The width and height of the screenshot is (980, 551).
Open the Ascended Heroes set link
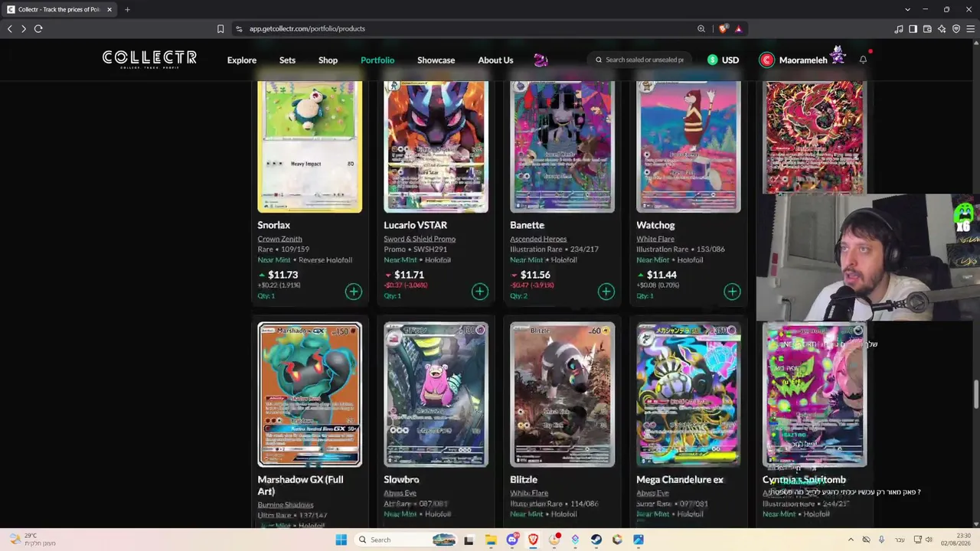click(538, 239)
